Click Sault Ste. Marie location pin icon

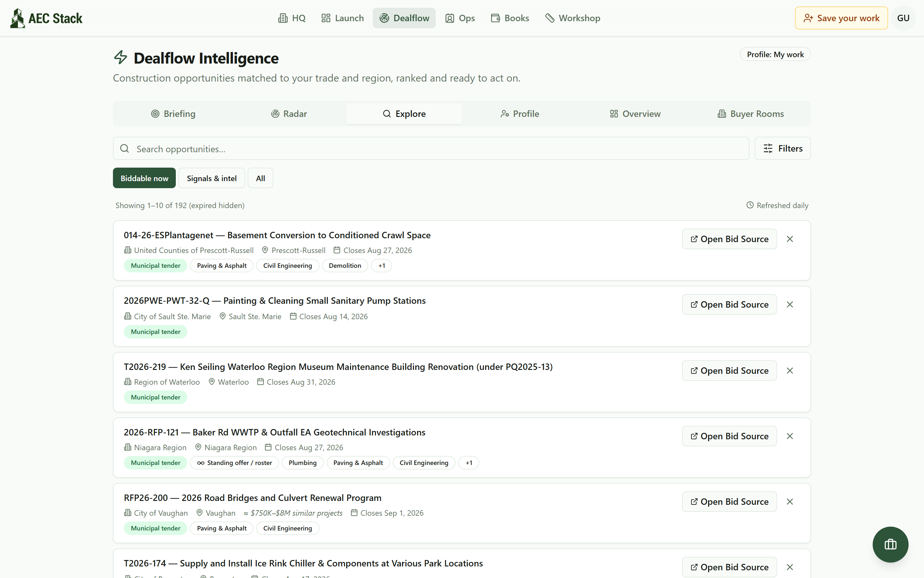coord(222,316)
